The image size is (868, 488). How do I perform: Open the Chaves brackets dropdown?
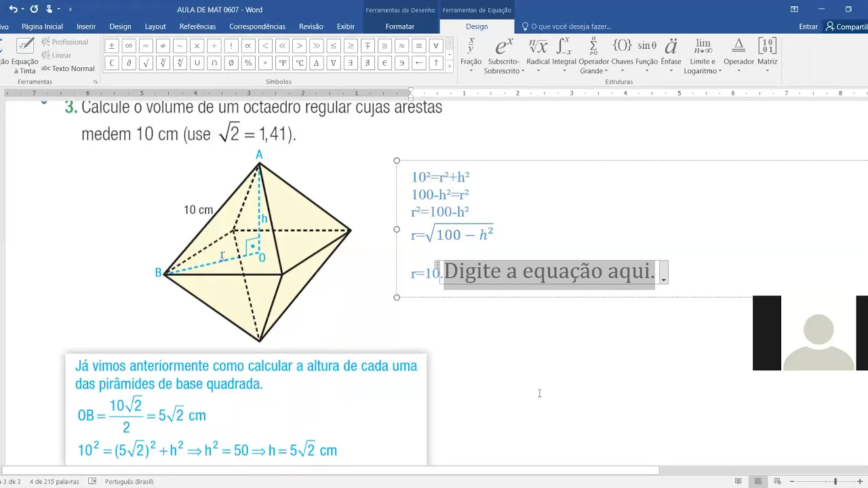coord(622,56)
